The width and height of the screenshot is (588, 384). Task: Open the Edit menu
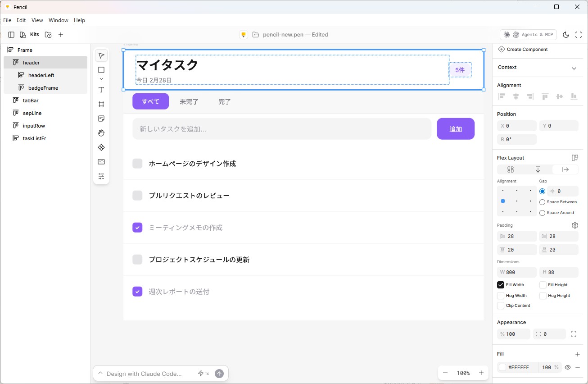[x=21, y=20]
